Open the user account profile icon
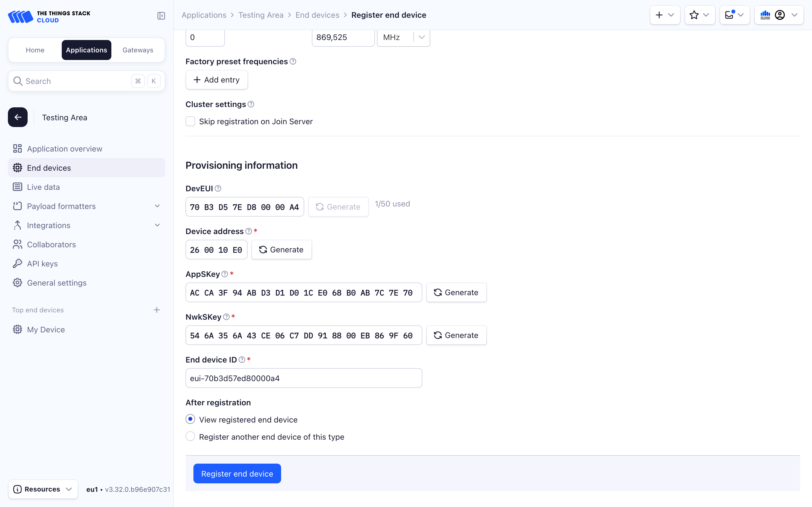The height and width of the screenshot is (507, 812). coord(780,15)
